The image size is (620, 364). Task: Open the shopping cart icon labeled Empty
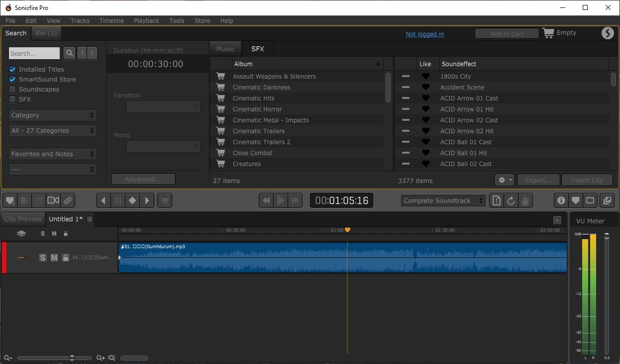[548, 33]
